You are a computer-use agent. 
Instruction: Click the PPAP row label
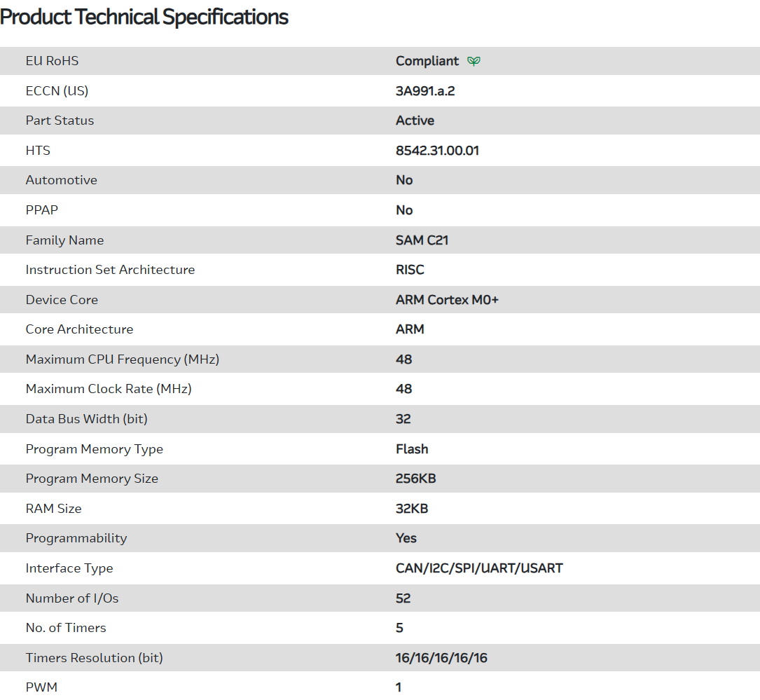pyautogui.click(x=42, y=210)
